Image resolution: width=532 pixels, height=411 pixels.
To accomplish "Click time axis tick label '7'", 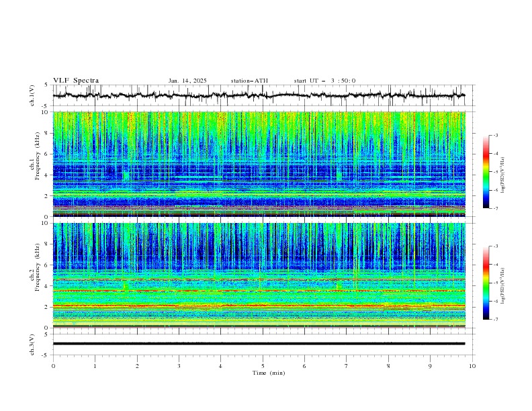I will point(347,366).
